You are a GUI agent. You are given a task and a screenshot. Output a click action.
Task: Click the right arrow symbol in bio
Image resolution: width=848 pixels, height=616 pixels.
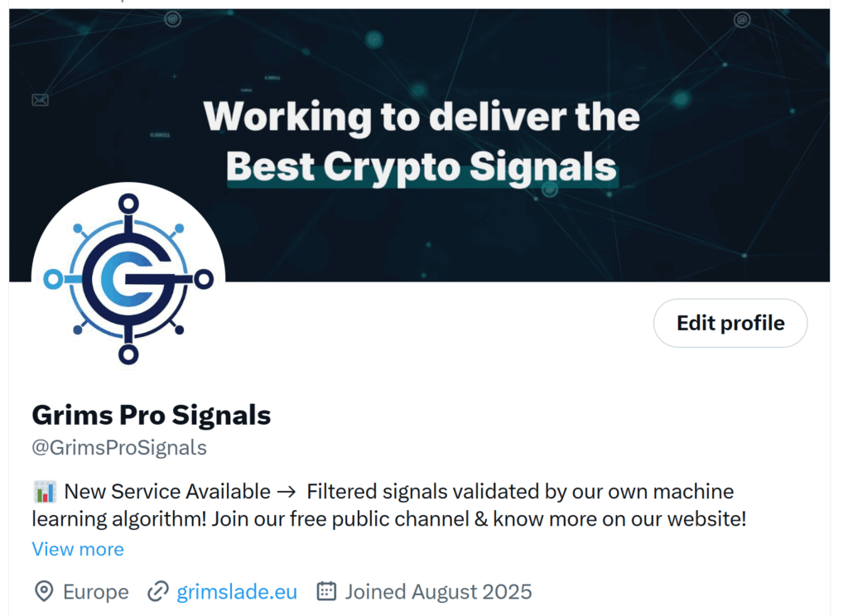[287, 492]
